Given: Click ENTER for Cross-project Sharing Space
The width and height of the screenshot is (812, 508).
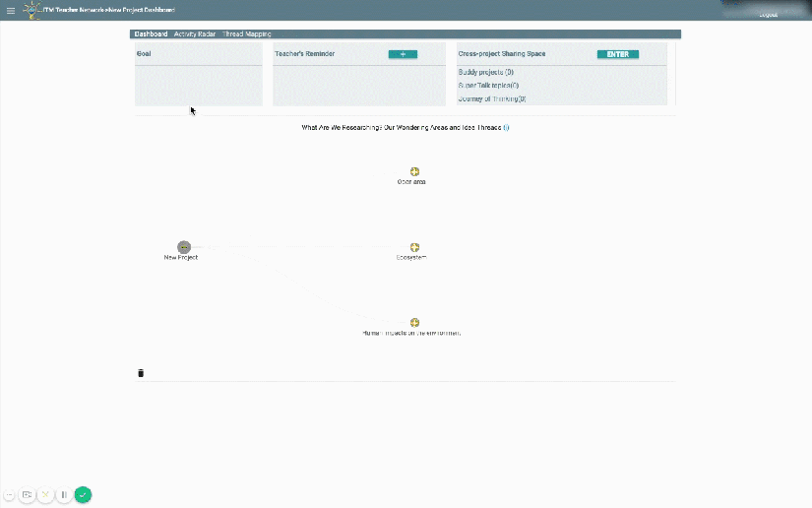Looking at the screenshot, I should tap(618, 54).
